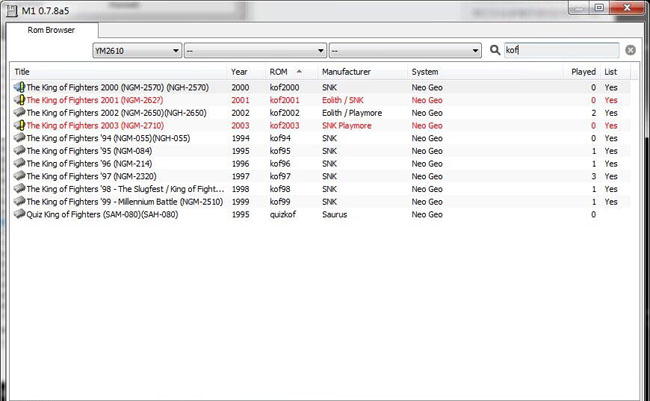The image size is (650, 401).
Task: Click 'Yes' in the kof99 row
Action: pyautogui.click(x=611, y=202)
